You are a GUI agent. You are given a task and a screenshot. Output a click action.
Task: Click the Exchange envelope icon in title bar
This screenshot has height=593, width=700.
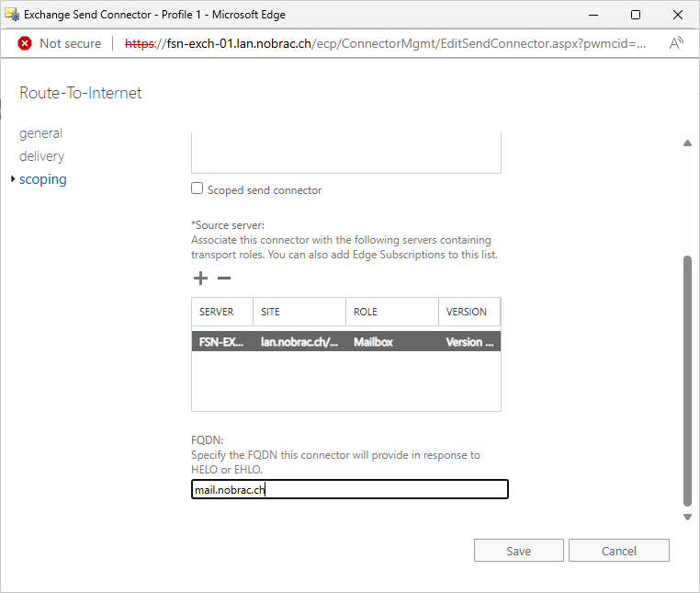pos(12,15)
